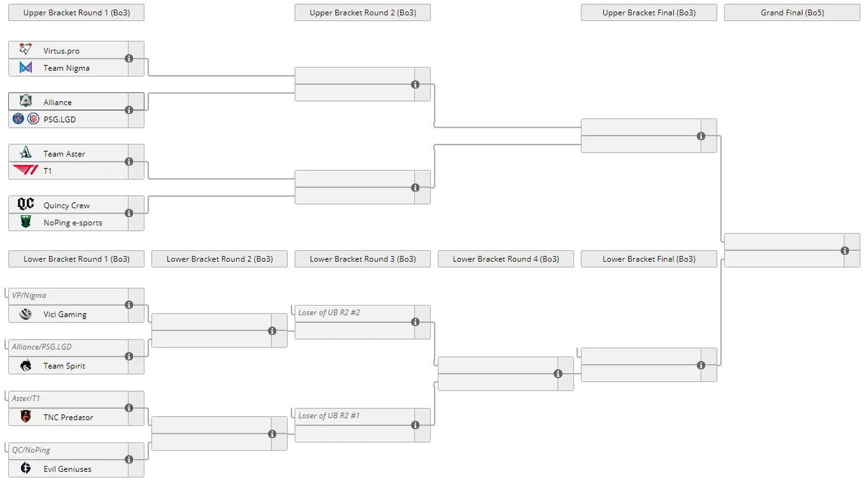Open the TNC Predator team link
Image resolution: width=868 pixels, height=482 pixels.
click(68, 418)
